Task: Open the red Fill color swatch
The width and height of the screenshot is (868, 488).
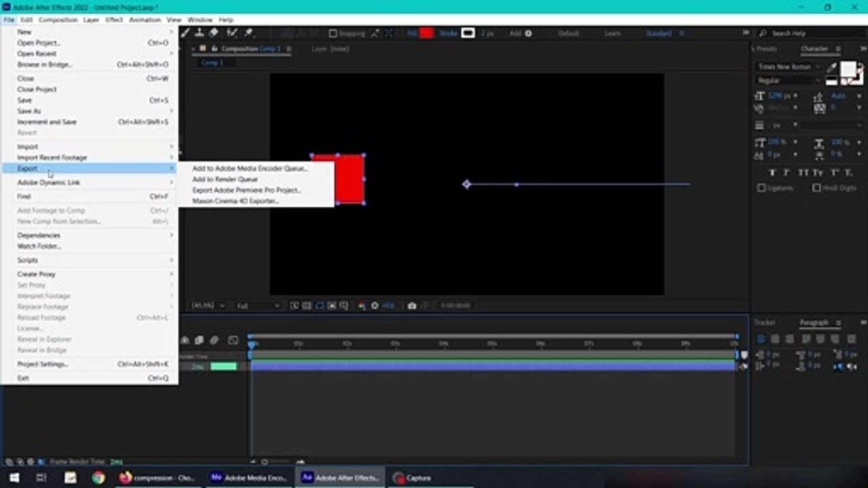Action: coord(427,33)
